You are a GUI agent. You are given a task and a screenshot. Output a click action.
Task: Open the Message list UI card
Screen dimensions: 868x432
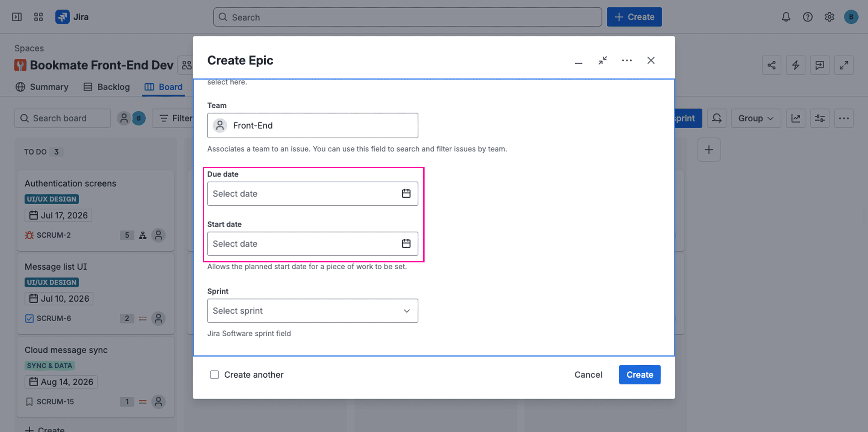click(x=96, y=294)
